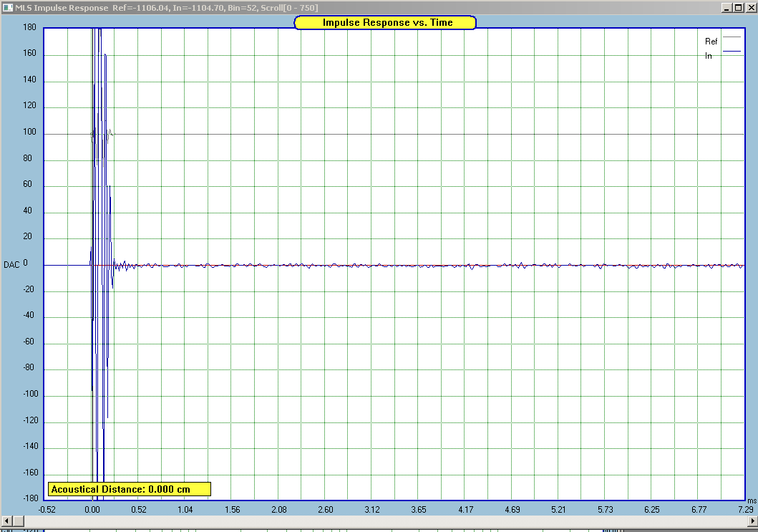Click the 'In' legend entry

(708, 56)
